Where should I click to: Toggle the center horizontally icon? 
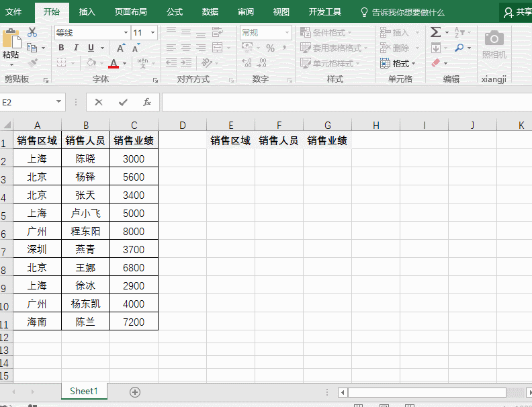coord(186,48)
